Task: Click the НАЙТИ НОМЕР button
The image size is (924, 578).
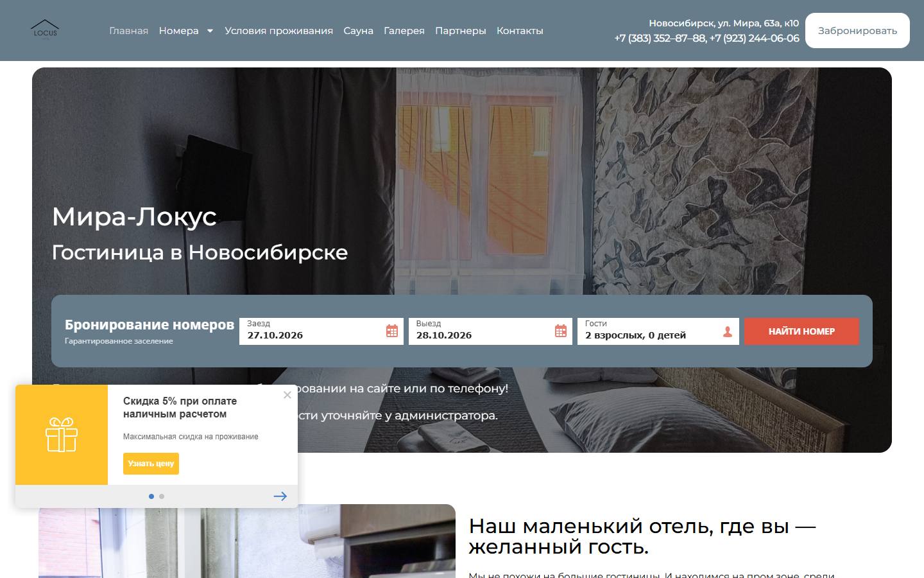Action: click(801, 331)
